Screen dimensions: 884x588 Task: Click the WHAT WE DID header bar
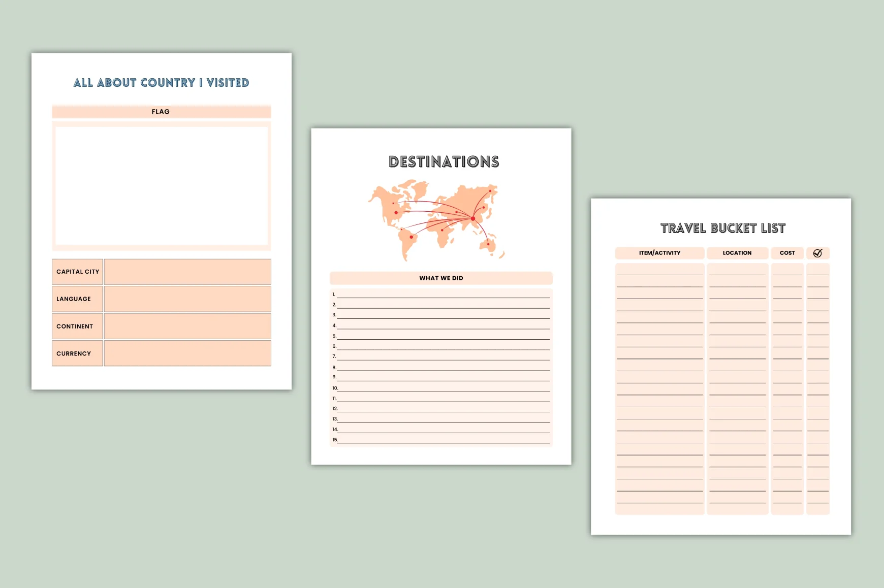(x=441, y=278)
